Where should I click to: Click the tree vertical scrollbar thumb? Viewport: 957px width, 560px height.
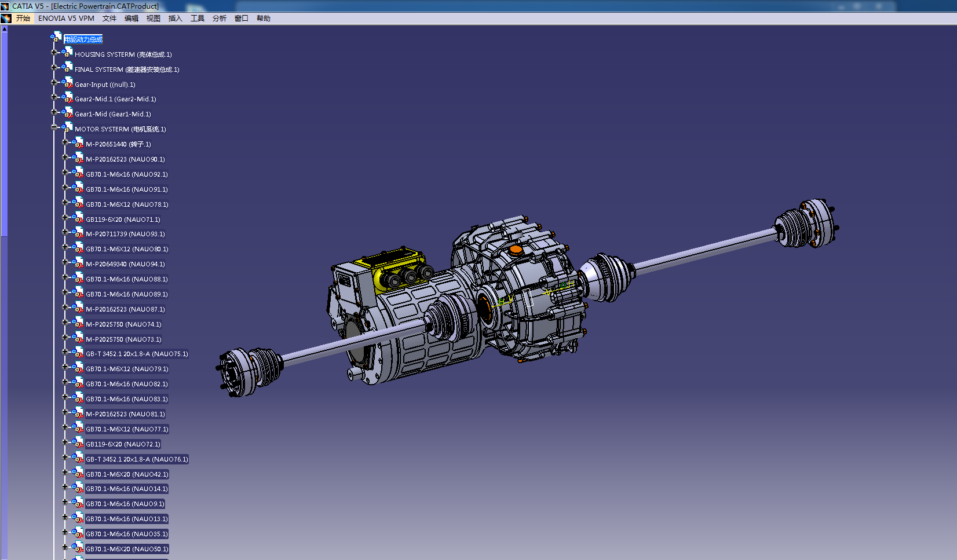pos(4,134)
